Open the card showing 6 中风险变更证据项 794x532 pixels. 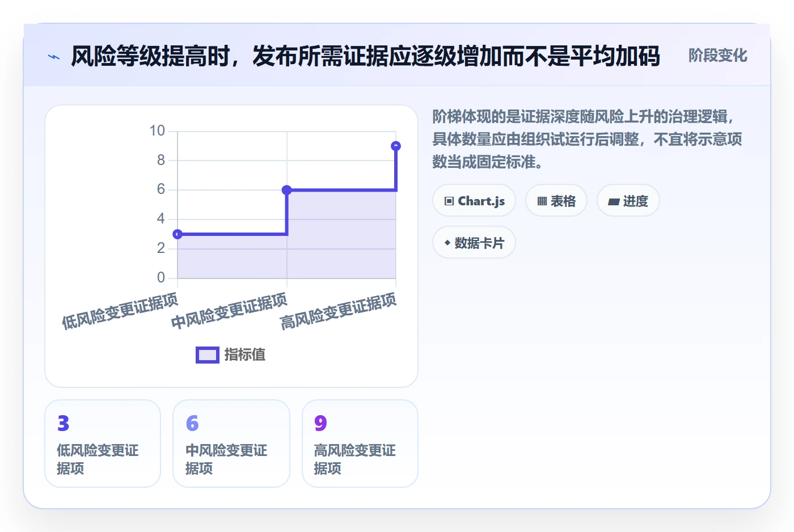231,444
